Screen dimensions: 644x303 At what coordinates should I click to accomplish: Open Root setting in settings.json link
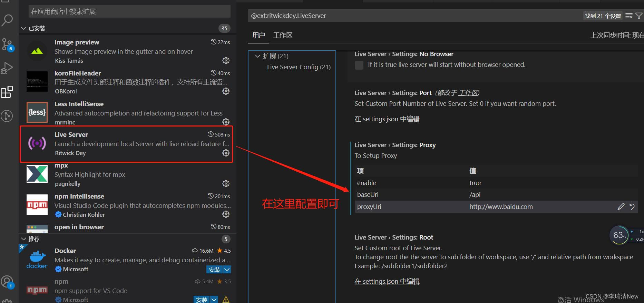[x=387, y=282]
